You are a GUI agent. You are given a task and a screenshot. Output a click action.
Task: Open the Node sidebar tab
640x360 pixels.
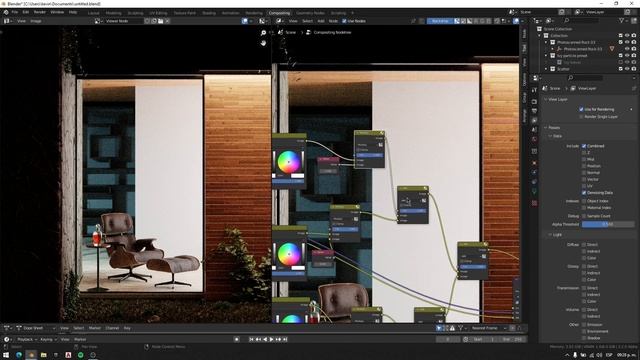pyautogui.click(x=524, y=34)
